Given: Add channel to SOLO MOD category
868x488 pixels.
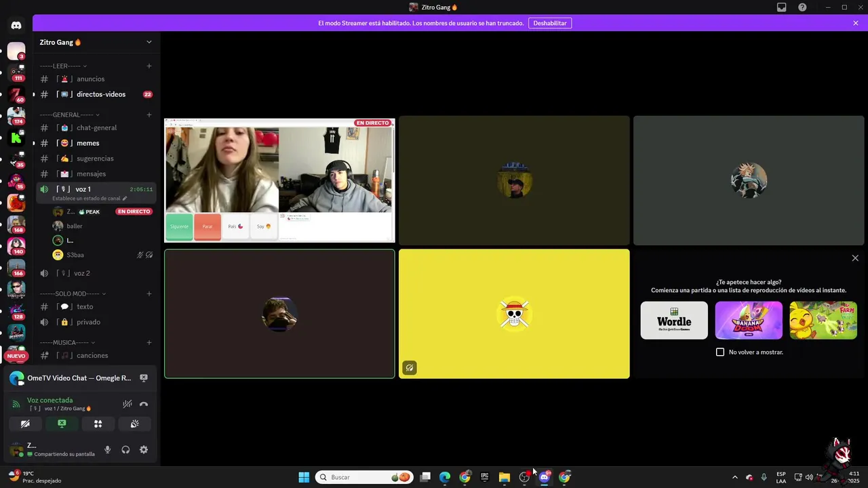Looking at the screenshot, I should pos(149,293).
